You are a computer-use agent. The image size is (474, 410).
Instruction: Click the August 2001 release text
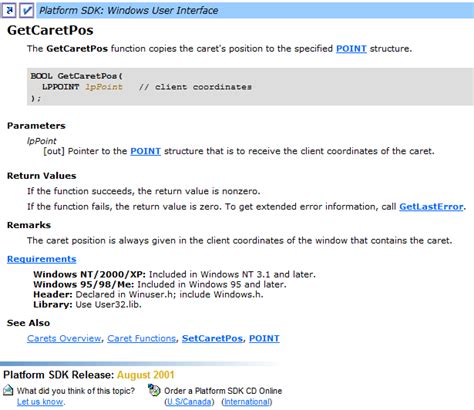[146, 375]
